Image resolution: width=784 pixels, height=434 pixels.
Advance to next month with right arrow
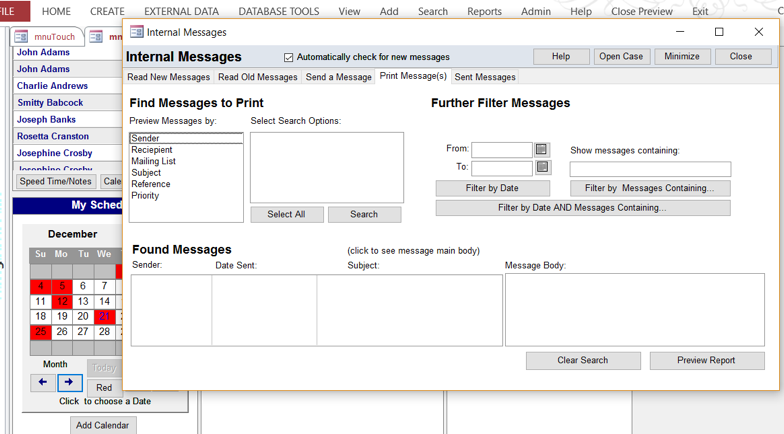tap(69, 382)
